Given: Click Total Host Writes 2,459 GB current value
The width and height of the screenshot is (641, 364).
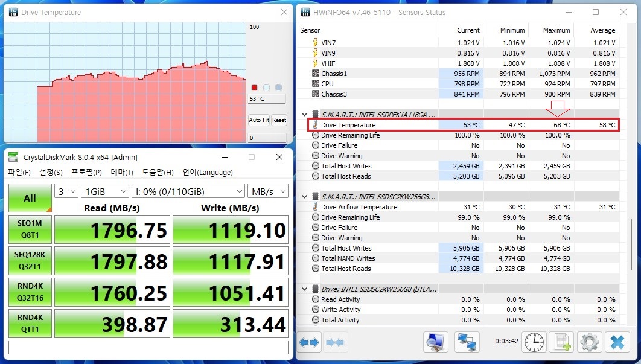Looking at the screenshot, I should tap(466, 166).
